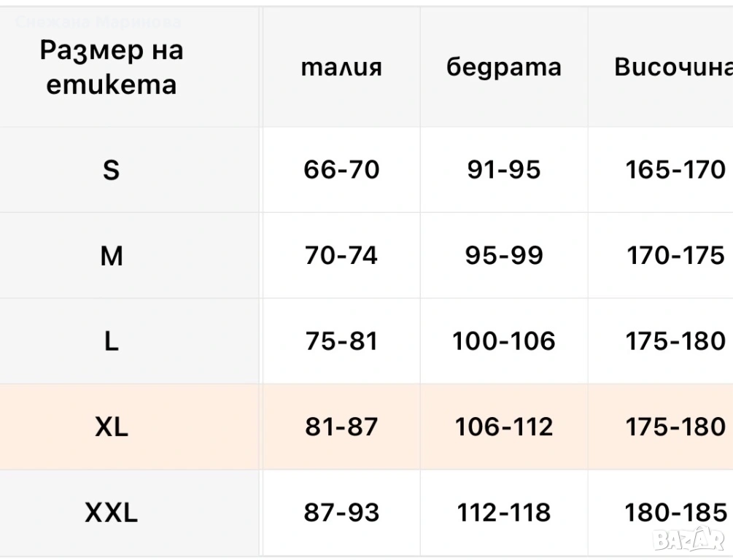The width and height of the screenshot is (733, 560).
Task: Click the height value 165-170
Action: coord(675,170)
